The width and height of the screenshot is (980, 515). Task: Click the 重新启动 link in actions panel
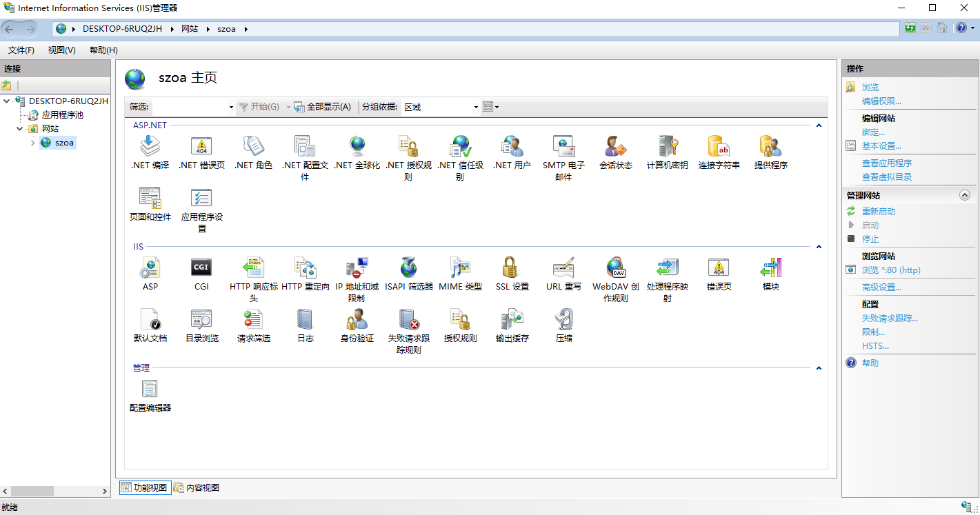(878, 212)
